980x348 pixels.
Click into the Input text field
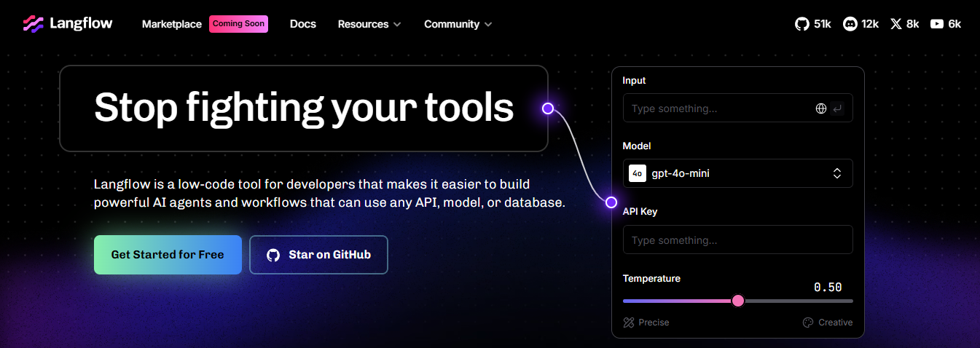click(x=738, y=108)
